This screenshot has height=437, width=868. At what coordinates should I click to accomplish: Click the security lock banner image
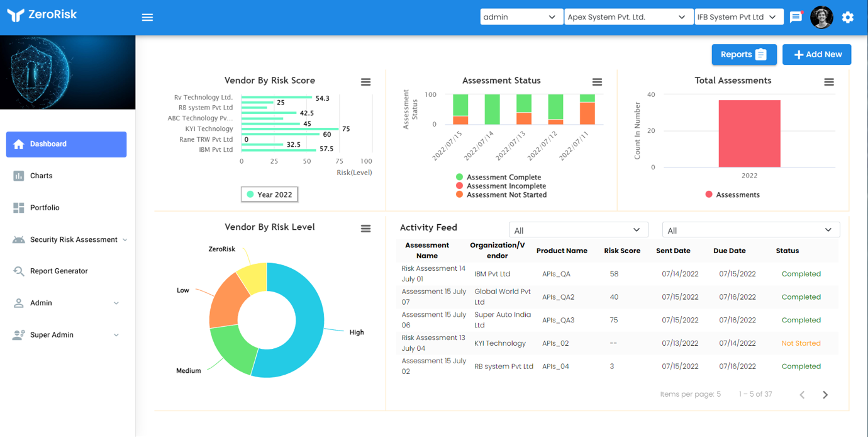click(x=67, y=72)
